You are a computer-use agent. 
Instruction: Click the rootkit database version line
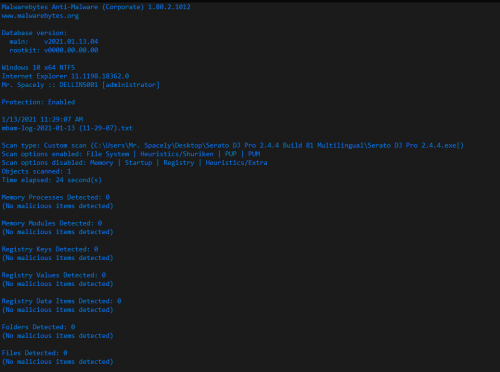tap(54, 50)
